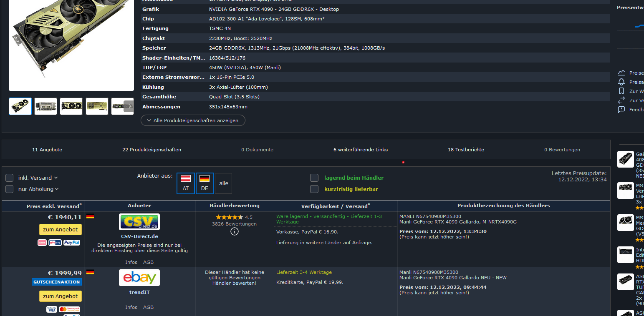Click the Mastercard SecureCode icon
This screenshot has width=644, height=316.
pyautogui.click(x=69, y=309)
